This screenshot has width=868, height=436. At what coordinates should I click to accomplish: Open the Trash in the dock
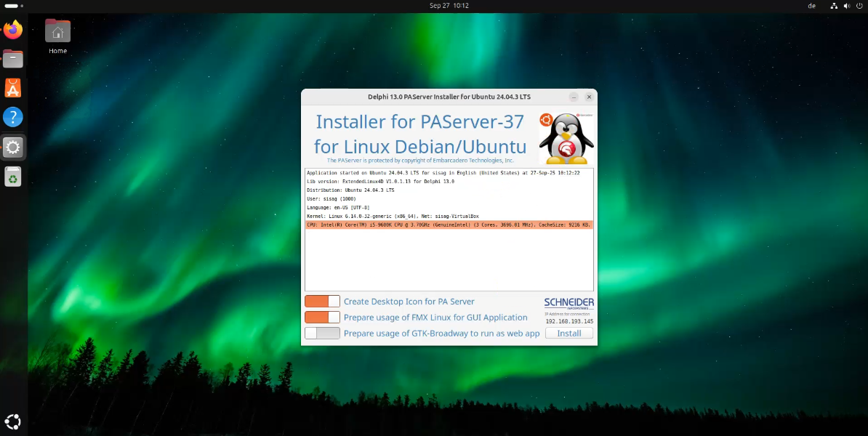13,177
